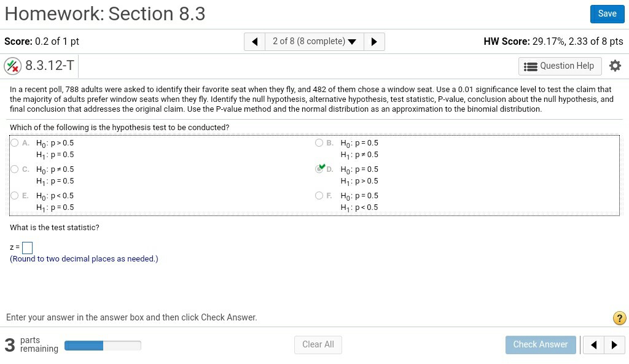Choose option C radio button

click(14, 169)
